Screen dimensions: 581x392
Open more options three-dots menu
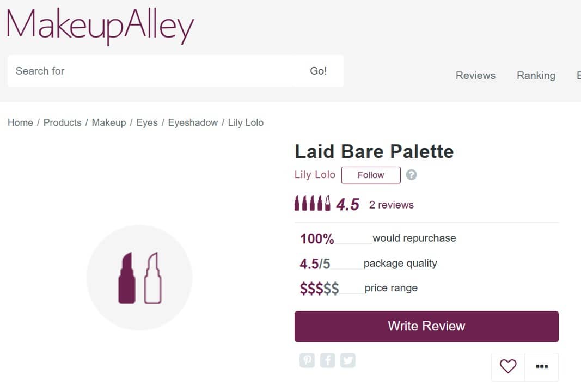tap(542, 367)
